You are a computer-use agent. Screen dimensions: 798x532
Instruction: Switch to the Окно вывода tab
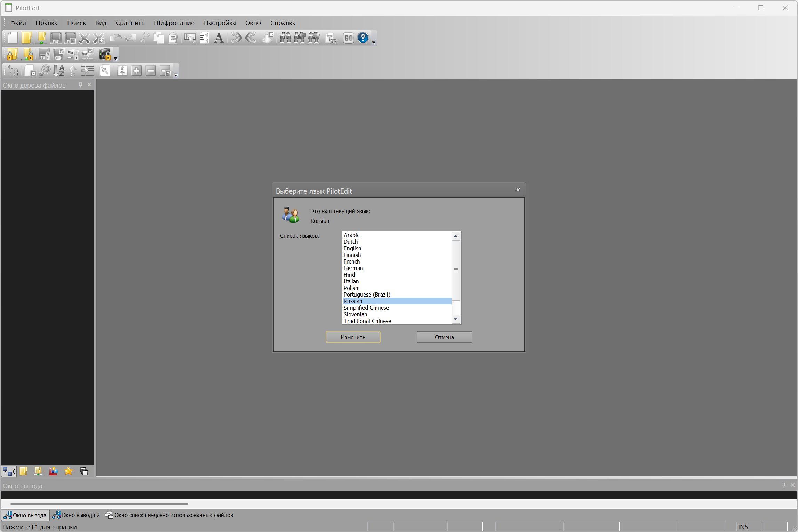coord(25,515)
